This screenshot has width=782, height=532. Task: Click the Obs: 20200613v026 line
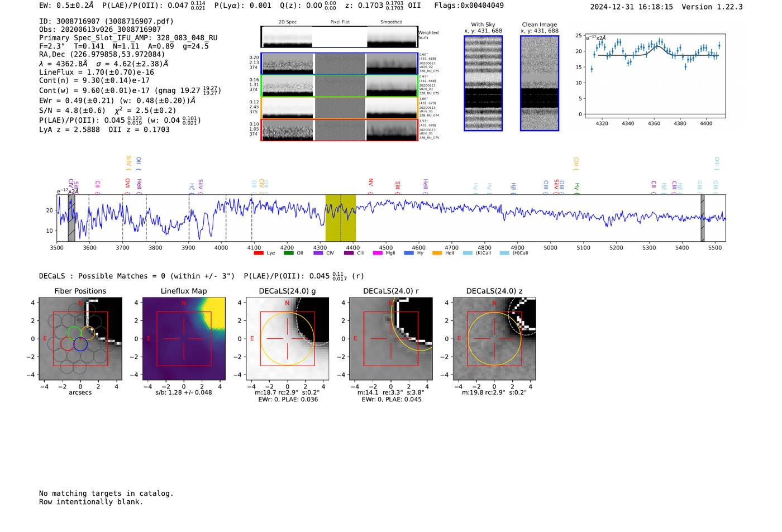point(100,30)
